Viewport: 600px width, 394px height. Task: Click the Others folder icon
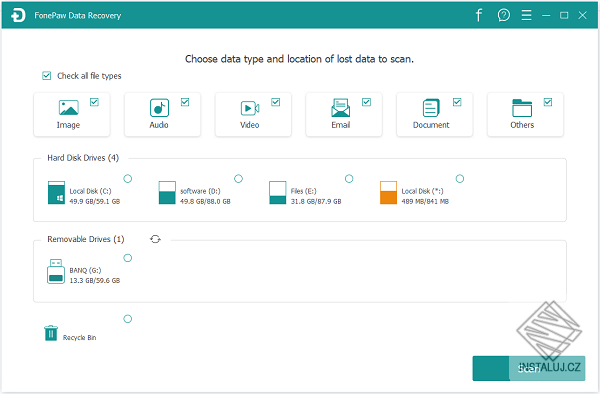point(522,108)
